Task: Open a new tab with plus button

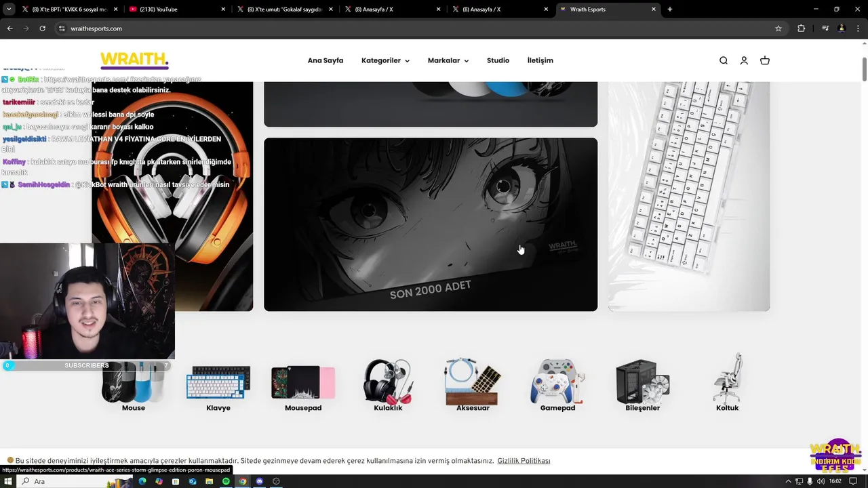Action: pos(670,9)
